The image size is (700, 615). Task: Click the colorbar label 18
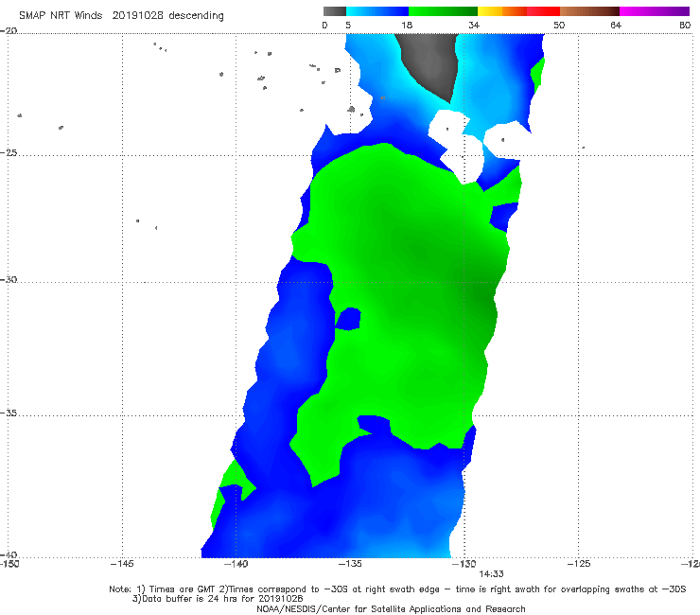(407, 25)
